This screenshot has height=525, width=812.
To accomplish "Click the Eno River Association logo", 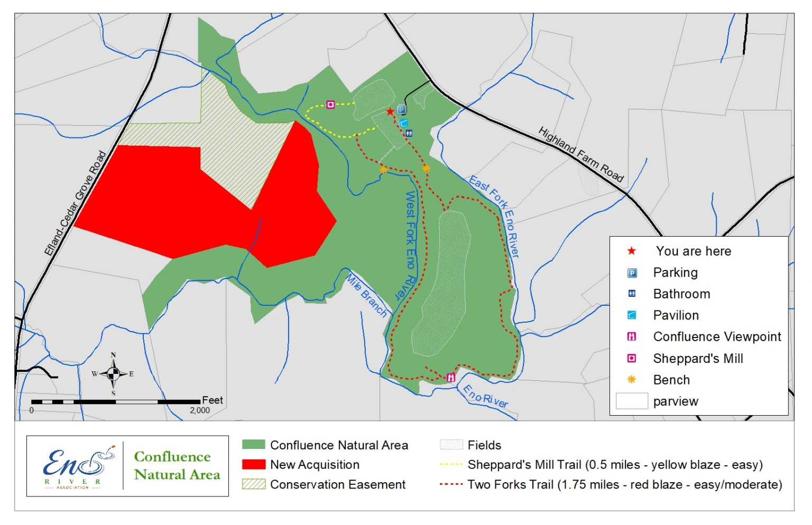I will (x=79, y=466).
